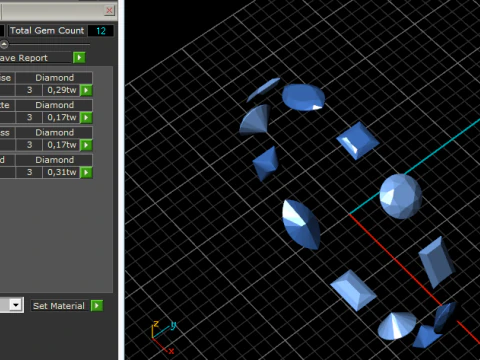Click the slider handle below Total Gem Count
This screenshot has width=480, height=360.
pyautogui.click(x=4, y=44)
